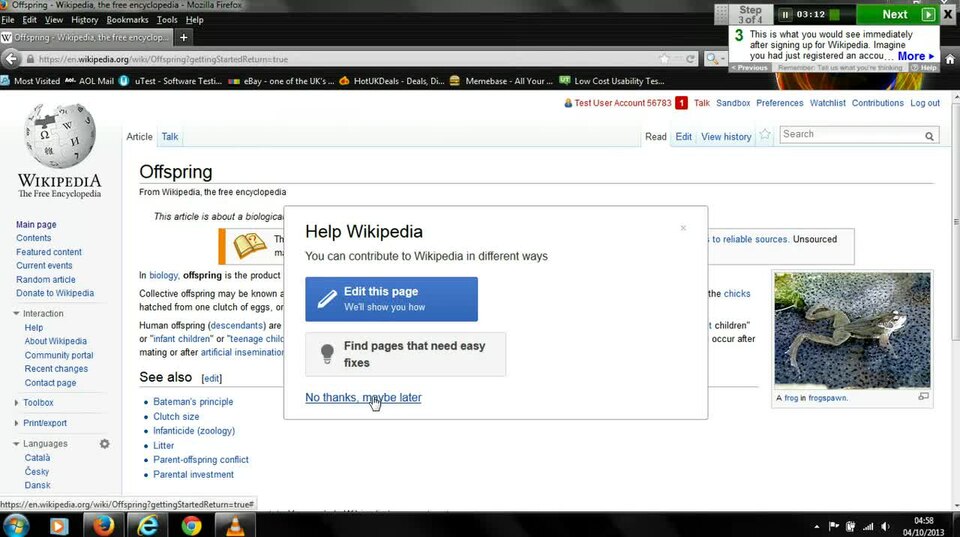Open the Donate to Wikipedia link

[55, 293]
